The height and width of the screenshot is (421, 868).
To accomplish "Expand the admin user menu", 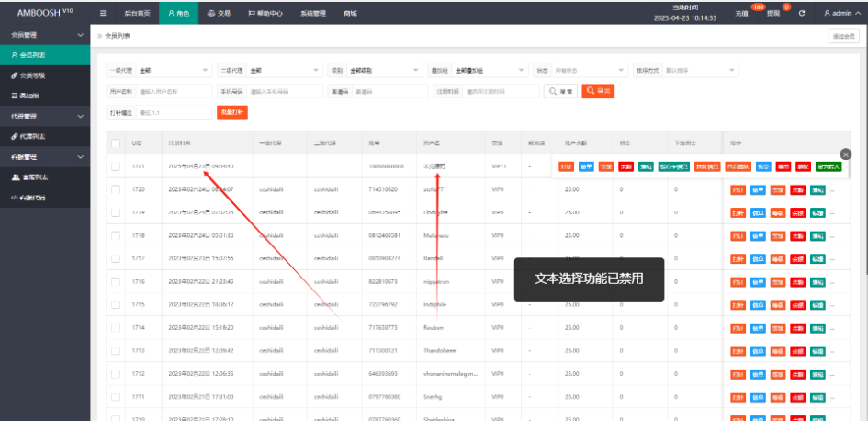I will point(841,13).
